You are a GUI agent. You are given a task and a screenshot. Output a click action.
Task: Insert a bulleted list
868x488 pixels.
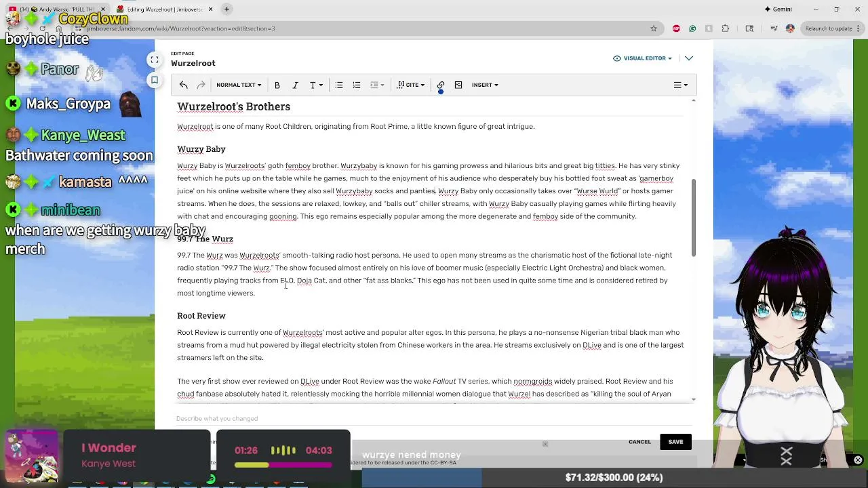pos(338,85)
